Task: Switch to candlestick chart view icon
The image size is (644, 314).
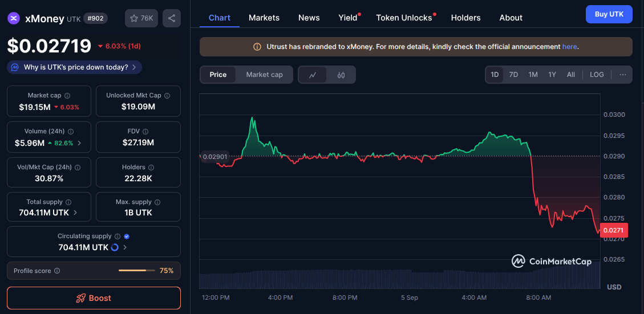Action: (x=341, y=75)
